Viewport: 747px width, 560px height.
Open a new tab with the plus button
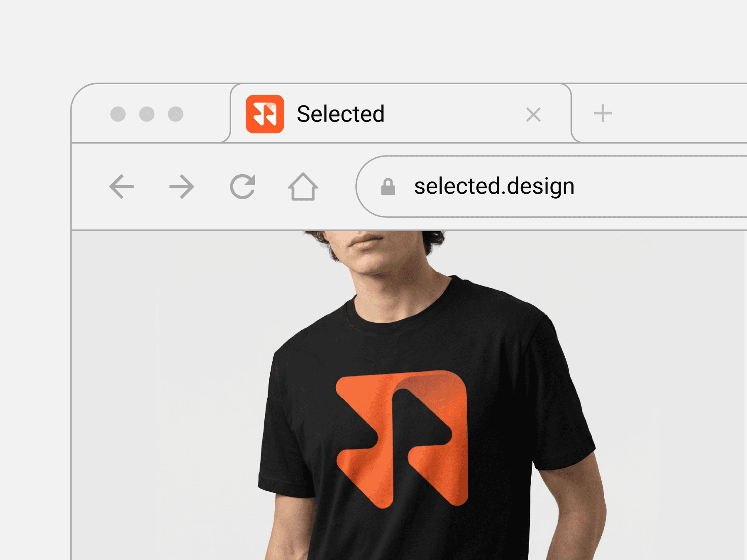(603, 113)
